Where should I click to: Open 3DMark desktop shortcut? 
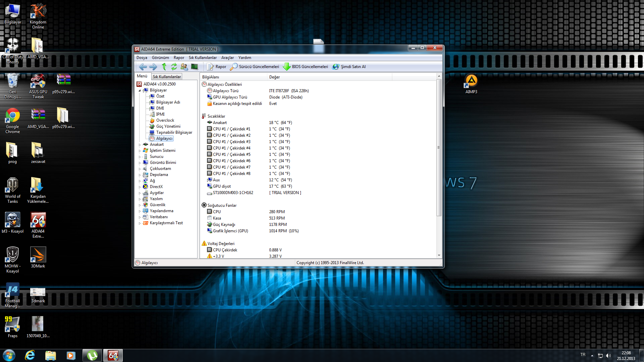click(38, 257)
